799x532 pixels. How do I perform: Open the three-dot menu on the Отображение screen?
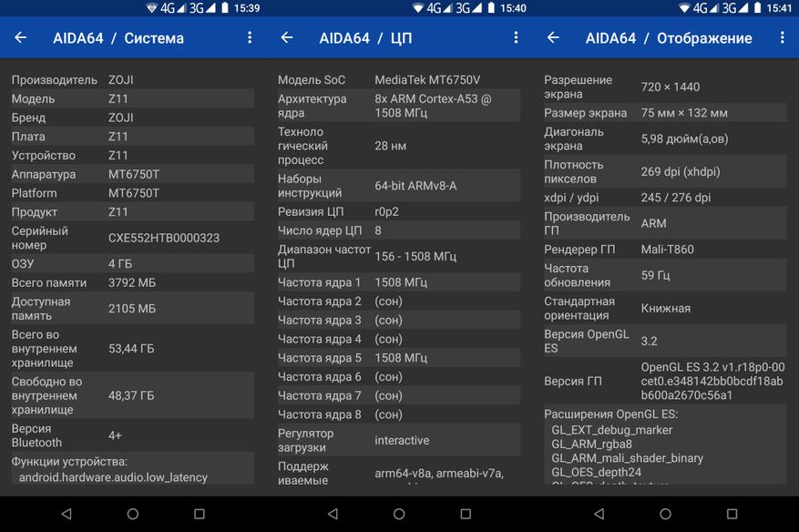pyautogui.click(x=783, y=37)
